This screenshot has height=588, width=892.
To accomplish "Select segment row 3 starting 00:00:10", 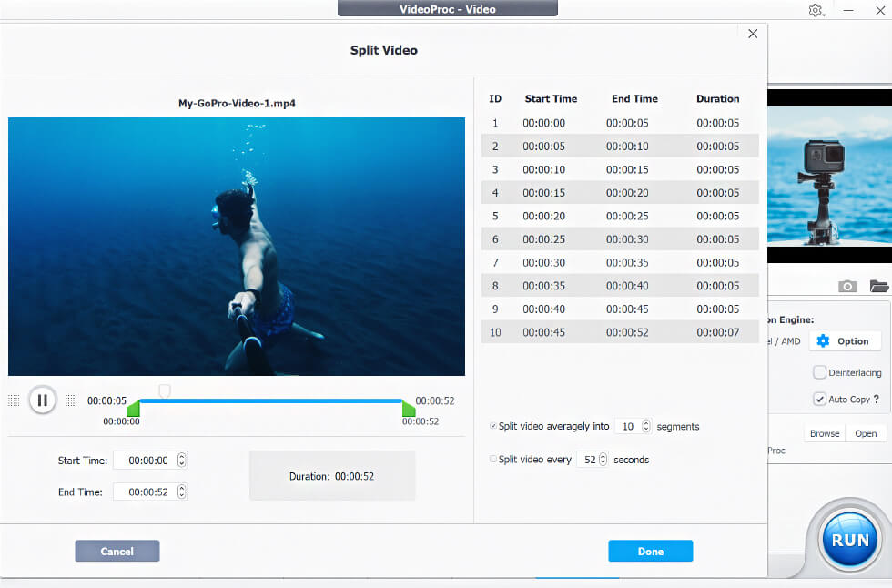I will click(x=620, y=169).
